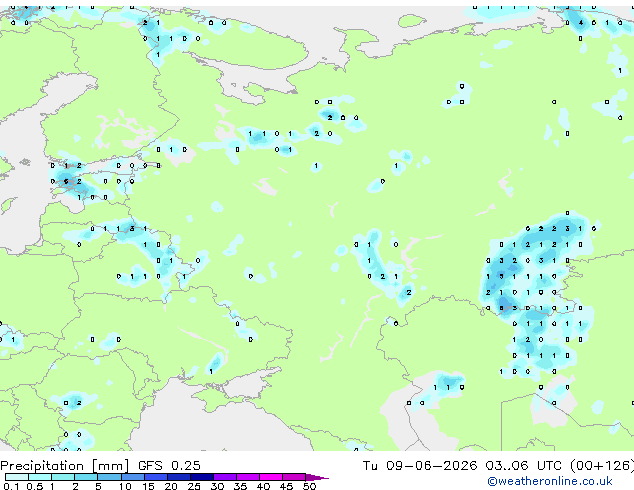
Task: Click the 40–45 mm magenta legend swatch
Action: tap(271, 477)
